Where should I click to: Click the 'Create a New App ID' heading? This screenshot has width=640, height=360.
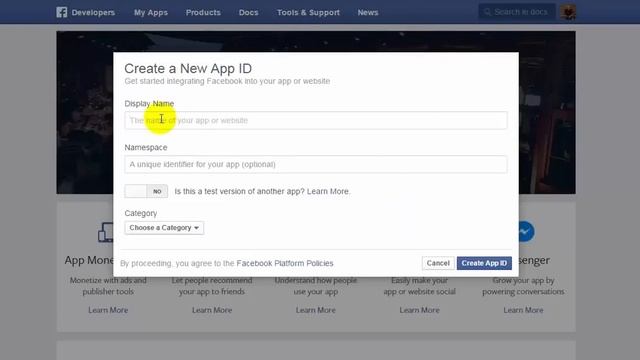click(188, 69)
